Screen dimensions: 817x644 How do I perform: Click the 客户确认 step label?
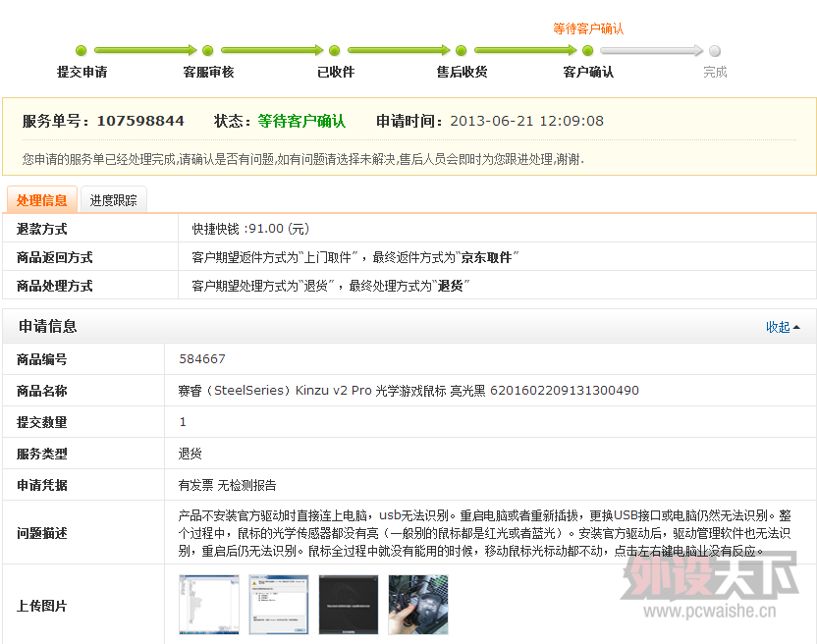(588, 72)
